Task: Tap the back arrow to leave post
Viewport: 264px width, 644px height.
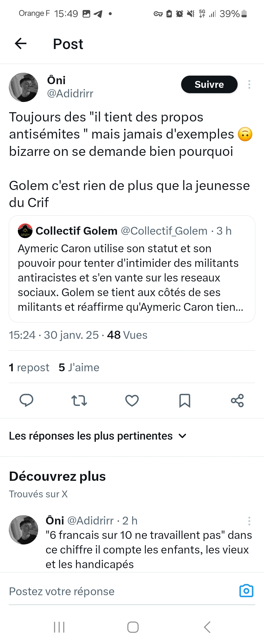Action: [21, 44]
